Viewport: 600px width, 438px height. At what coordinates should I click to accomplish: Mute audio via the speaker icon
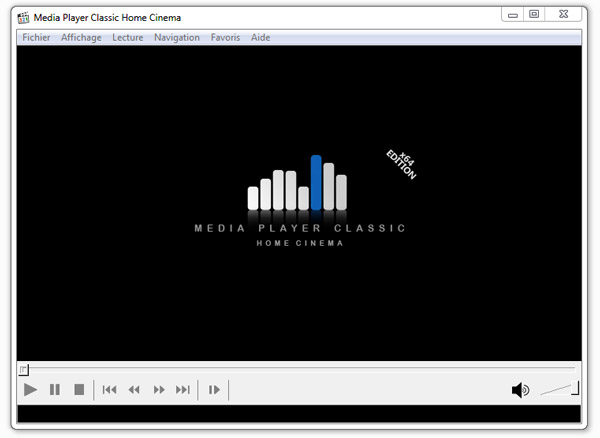pos(520,390)
